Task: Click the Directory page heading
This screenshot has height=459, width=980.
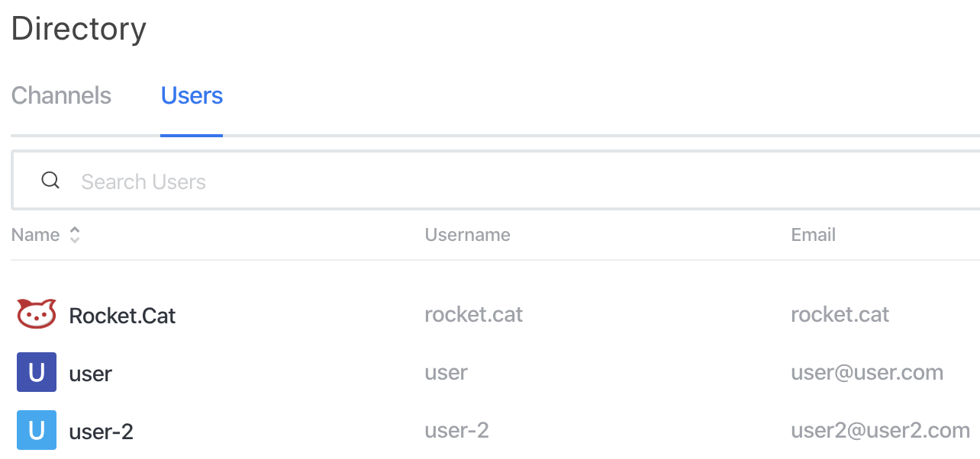Action: coord(79,29)
